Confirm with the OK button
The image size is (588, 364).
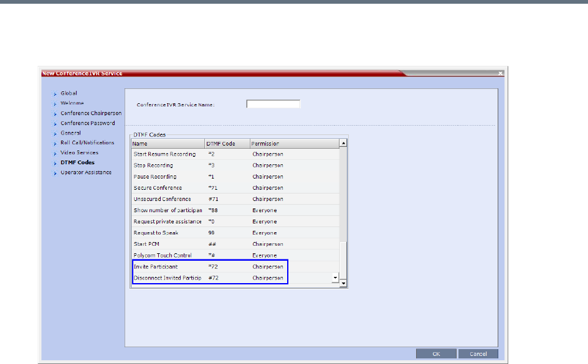coord(436,353)
